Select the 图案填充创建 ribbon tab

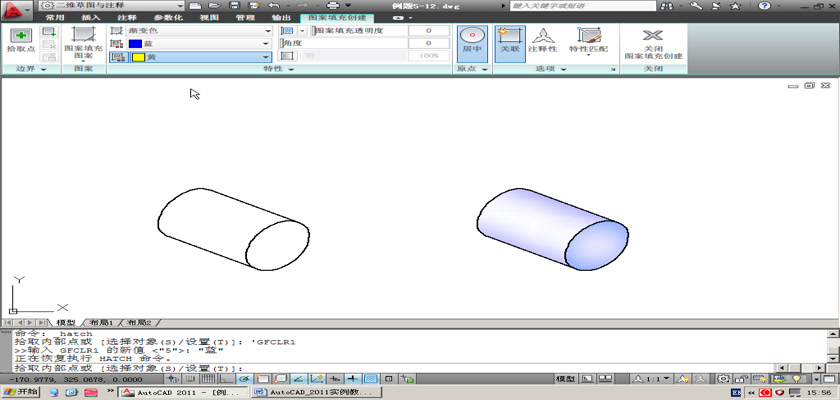pos(338,17)
